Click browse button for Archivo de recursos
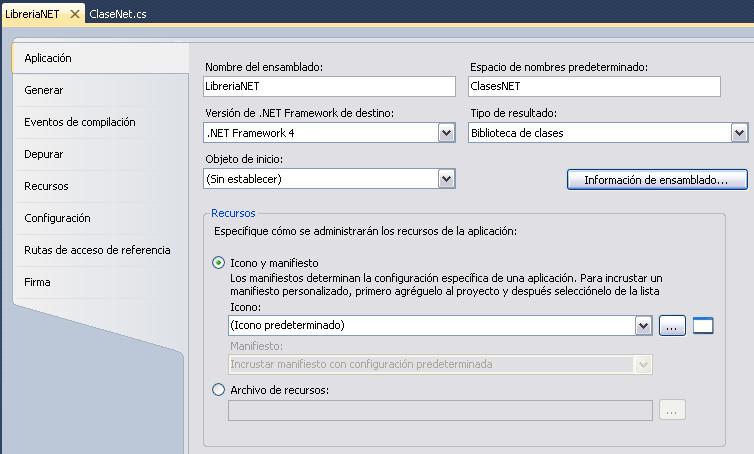Viewport: 754px width, 454px height. tap(672, 410)
